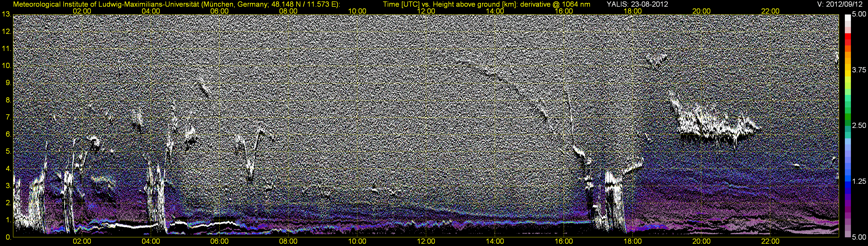Click the 22:00 label on the top time axis
Image resolution: width=868 pixels, height=246 pixels.
pos(770,11)
